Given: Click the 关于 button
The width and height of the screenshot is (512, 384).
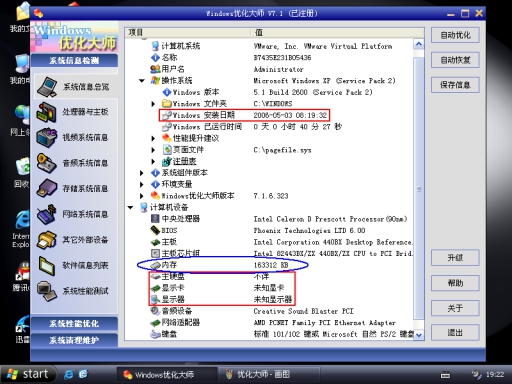Looking at the screenshot, I should click(x=455, y=308).
